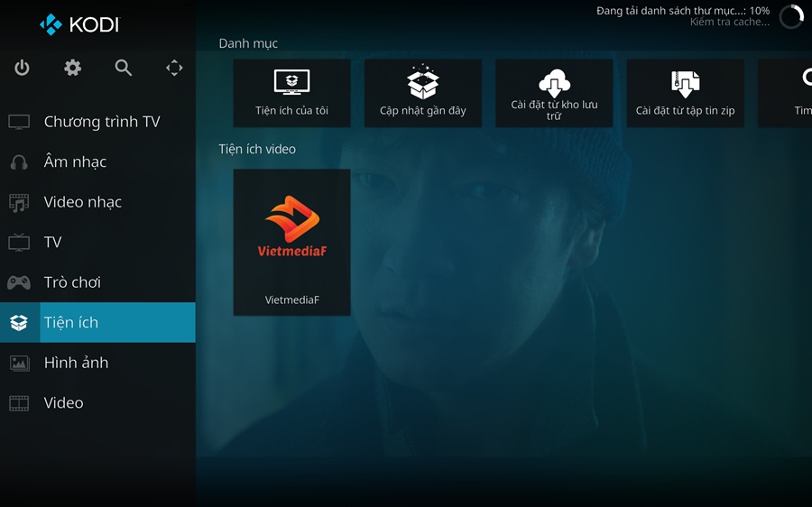Open Tiện ích của tôi label
This screenshot has height=507, width=812.
tap(292, 110)
